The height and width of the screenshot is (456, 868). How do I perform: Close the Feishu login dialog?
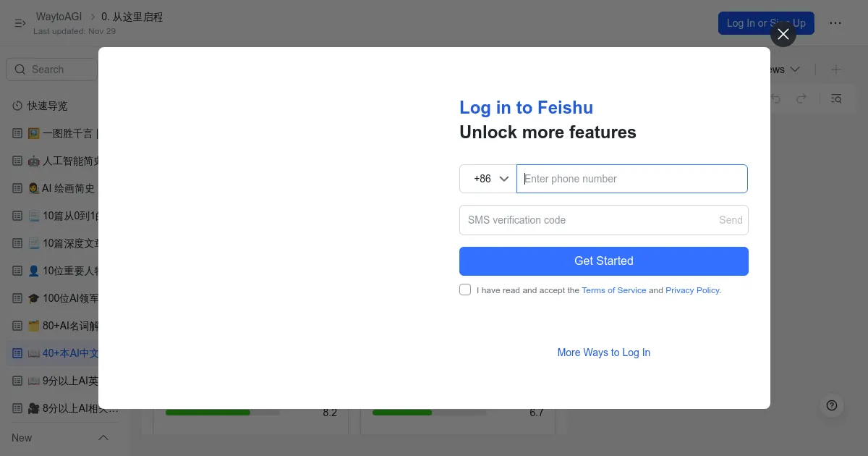pyautogui.click(x=783, y=34)
